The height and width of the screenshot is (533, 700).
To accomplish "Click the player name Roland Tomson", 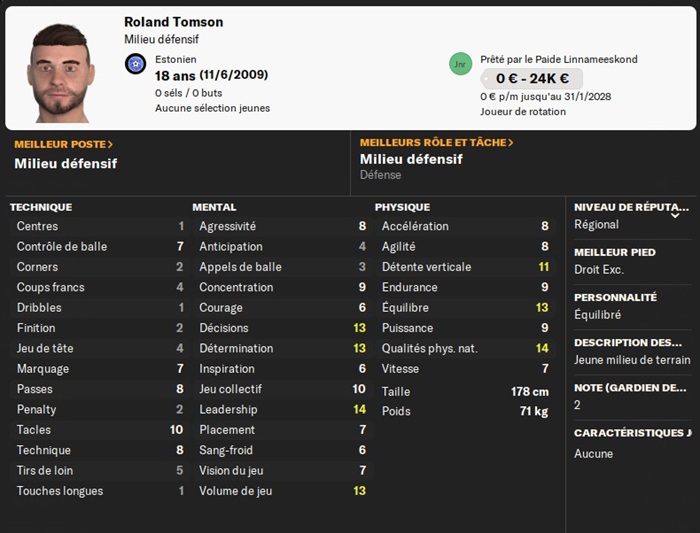I will [x=174, y=22].
